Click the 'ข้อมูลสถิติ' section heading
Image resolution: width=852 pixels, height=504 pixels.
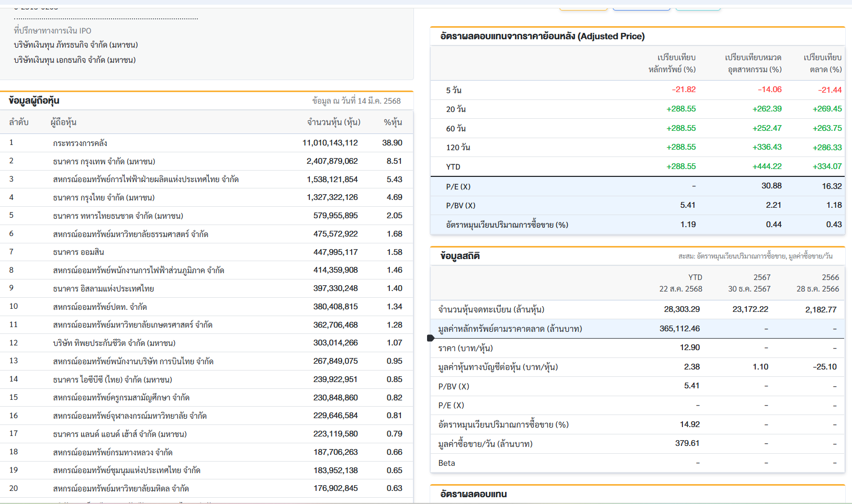pyautogui.click(x=460, y=256)
